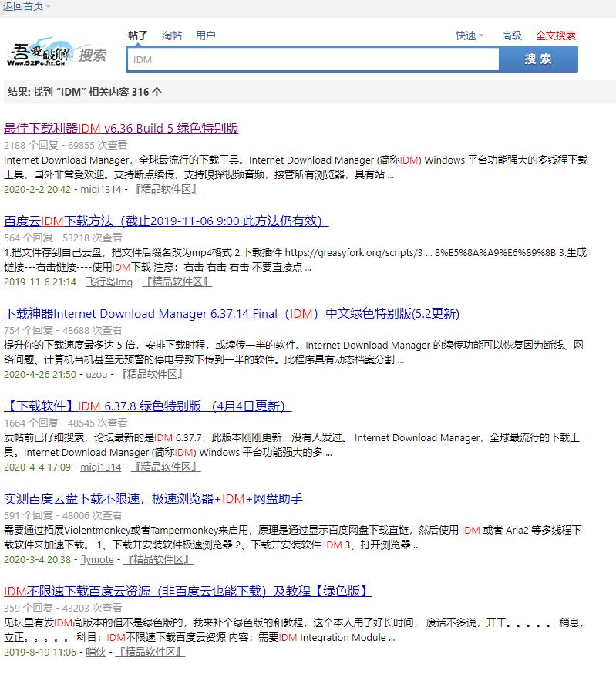Switch to the 用户 tab
616x678 pixels.
click(x=205, y=35)
